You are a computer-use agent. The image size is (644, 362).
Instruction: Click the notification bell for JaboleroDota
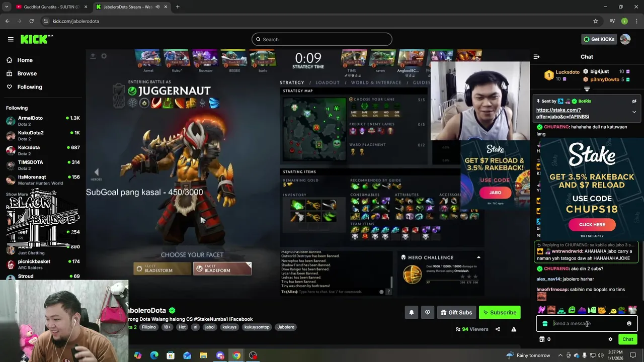coord(411,313)
